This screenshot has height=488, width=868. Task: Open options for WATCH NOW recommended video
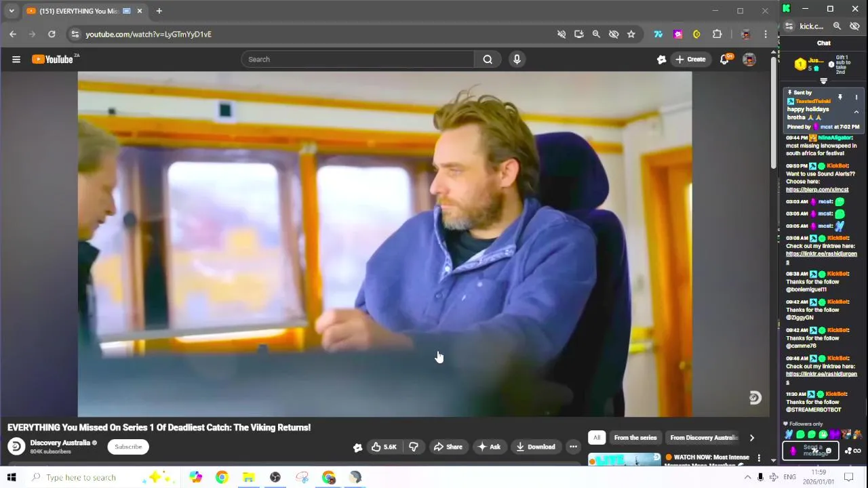click(759, 459)
